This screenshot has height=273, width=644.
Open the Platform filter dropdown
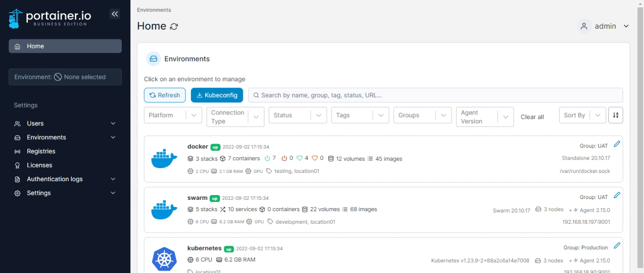coord(173,115)
